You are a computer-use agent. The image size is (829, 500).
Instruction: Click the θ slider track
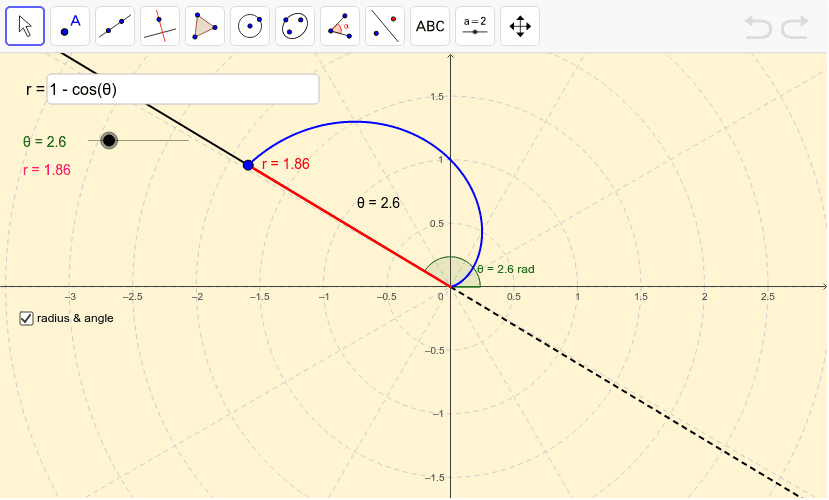(139, 141)
